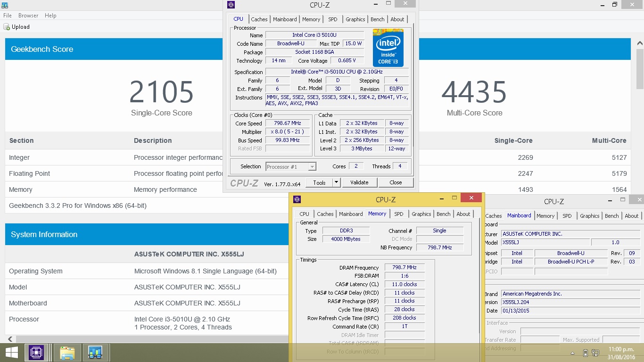This screenshot has height=362, width=644.
Task: Click the Geekbench vertical scrollbar thumb
Action: pos(640,68)
